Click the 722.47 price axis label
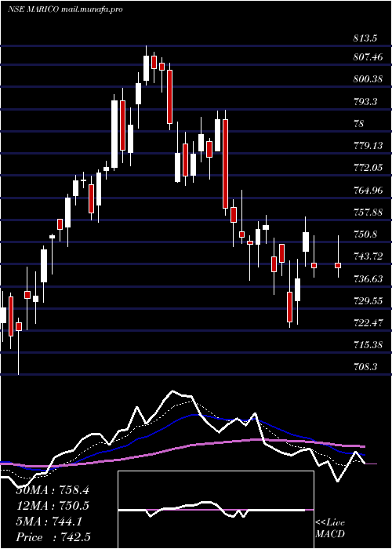Image resolution: width=392 pixels, height=549 pixels. point(368,323)
